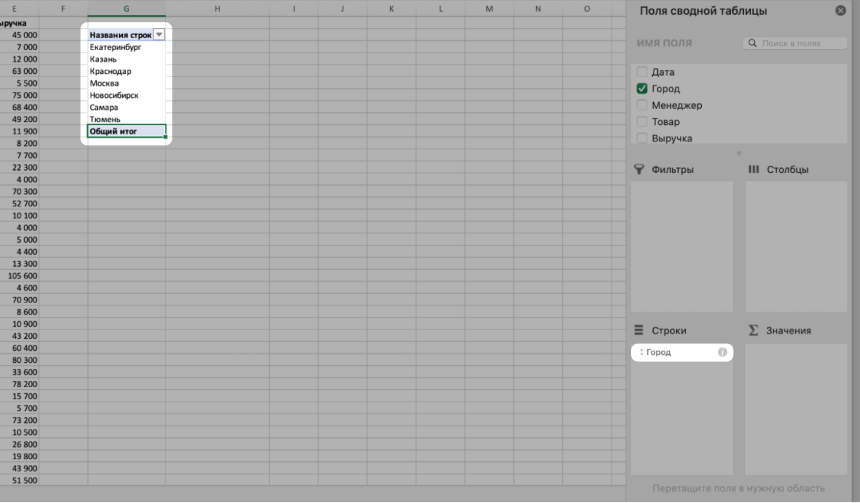The image size is (860, 503).
Task: Select the cell with value 11 900
Action: [19, 131]
